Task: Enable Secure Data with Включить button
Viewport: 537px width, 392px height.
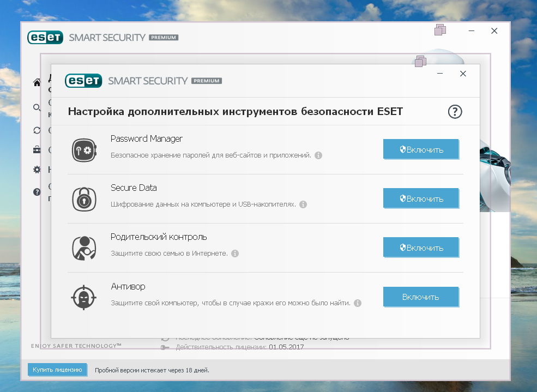Action: [420, 198]
